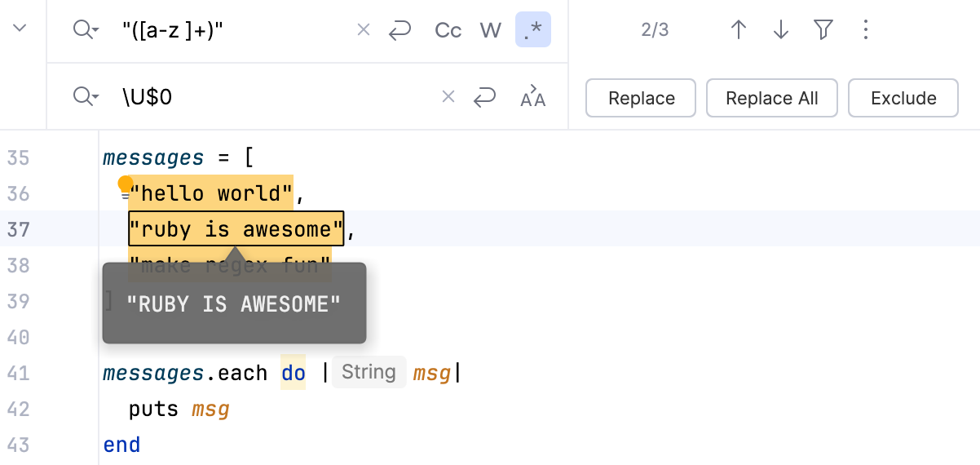Disable the Regex search toggle
The width and height of the screenshot is (980, 465).
533,31
